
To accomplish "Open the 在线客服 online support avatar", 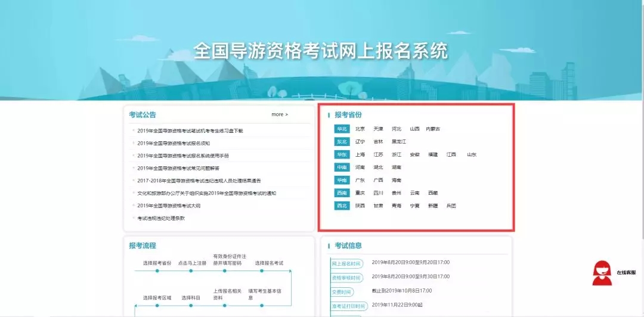I will tap(602, 273).
